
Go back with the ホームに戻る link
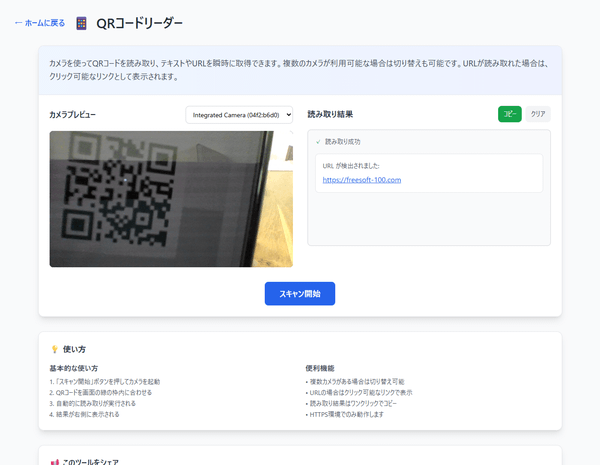39,22
